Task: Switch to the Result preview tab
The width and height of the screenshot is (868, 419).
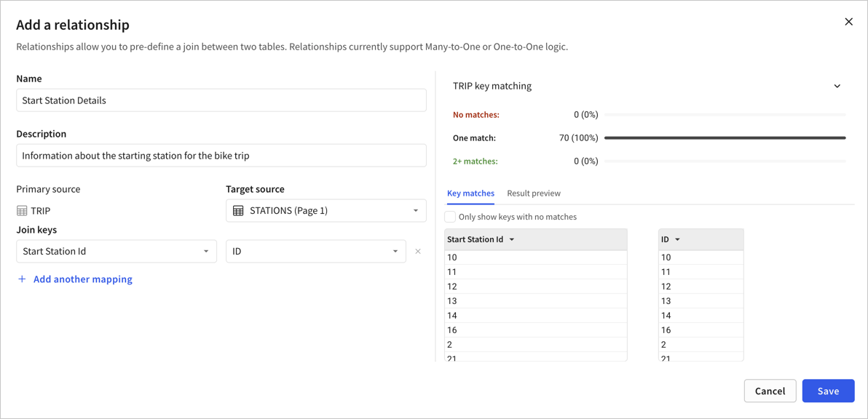Action: pyautogui.click(x=534, y=193)
